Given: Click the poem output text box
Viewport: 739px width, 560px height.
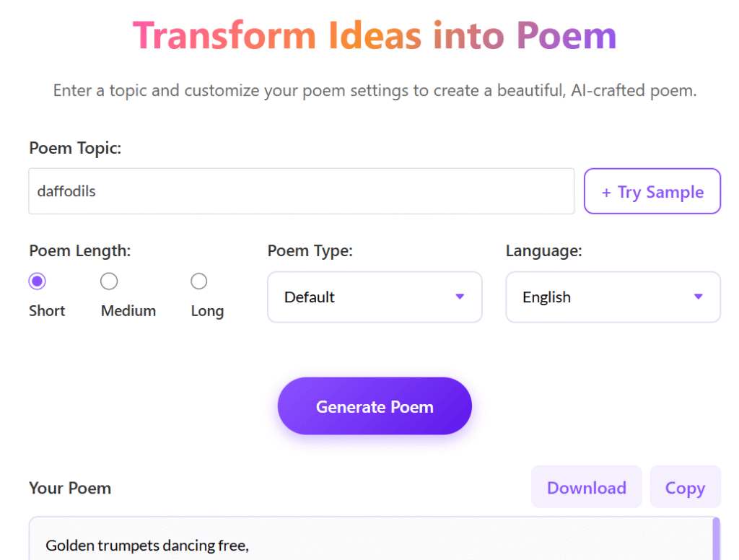Looking at the screenshot, I should (361, 541).
